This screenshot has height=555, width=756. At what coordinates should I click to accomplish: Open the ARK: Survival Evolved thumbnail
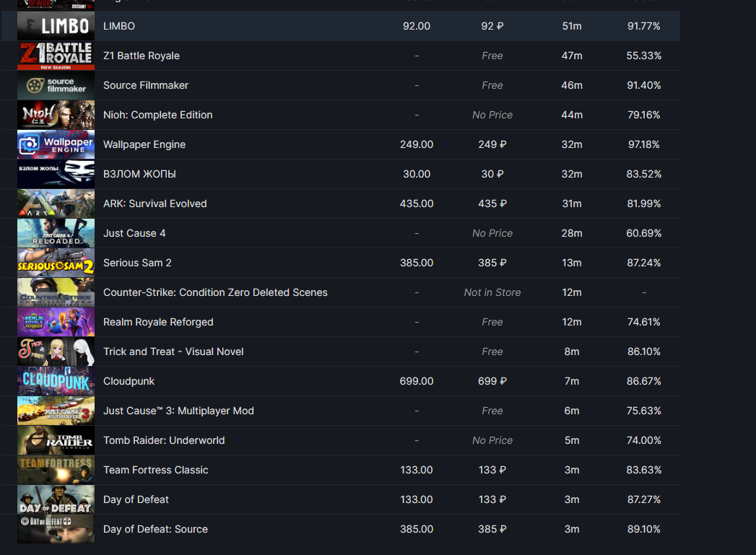pyautogui.click(x=56, y=204)
